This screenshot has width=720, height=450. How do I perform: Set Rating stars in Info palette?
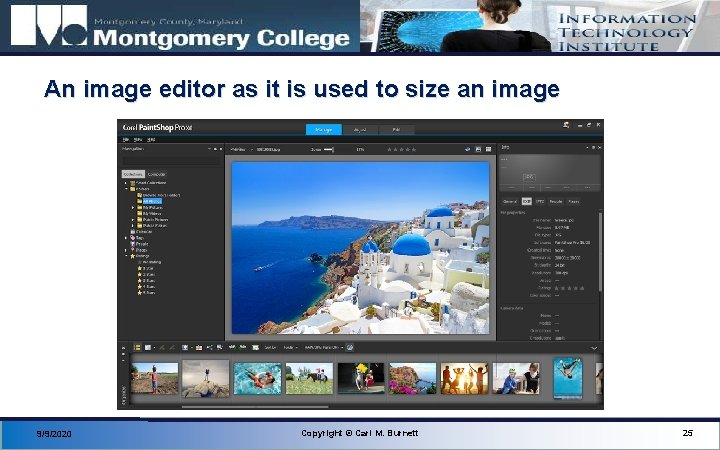(x=569, y=288)
